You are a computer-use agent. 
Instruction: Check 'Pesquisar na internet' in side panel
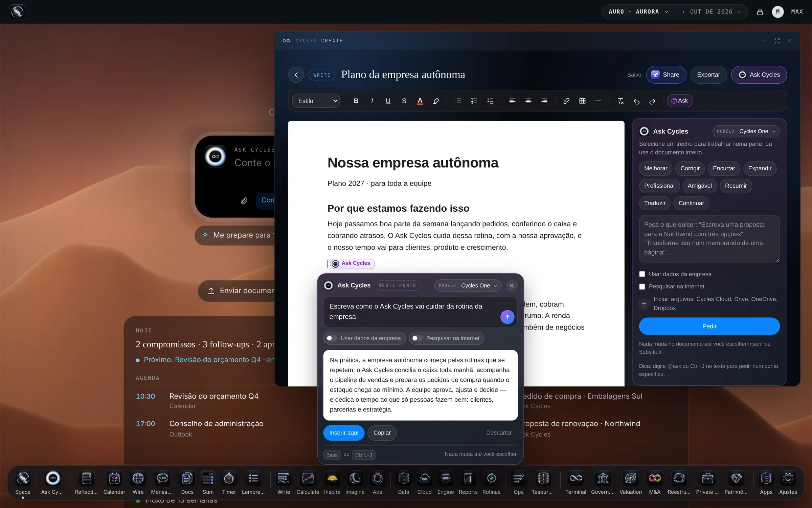[642, 287]
